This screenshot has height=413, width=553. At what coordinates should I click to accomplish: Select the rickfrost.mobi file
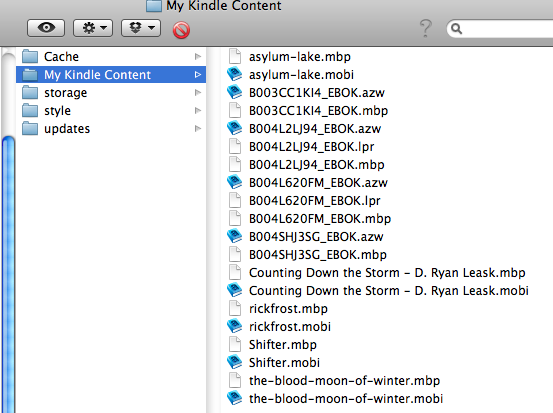pos(290,326)
